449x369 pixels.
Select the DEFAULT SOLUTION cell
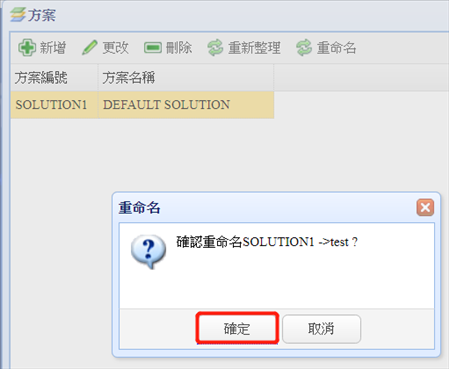click(186, 105)
